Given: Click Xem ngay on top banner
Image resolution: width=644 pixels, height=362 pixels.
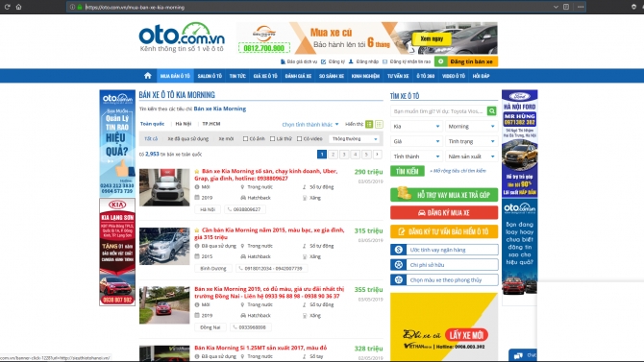Looking at the screenshot, I should click(x=432, y=39).
